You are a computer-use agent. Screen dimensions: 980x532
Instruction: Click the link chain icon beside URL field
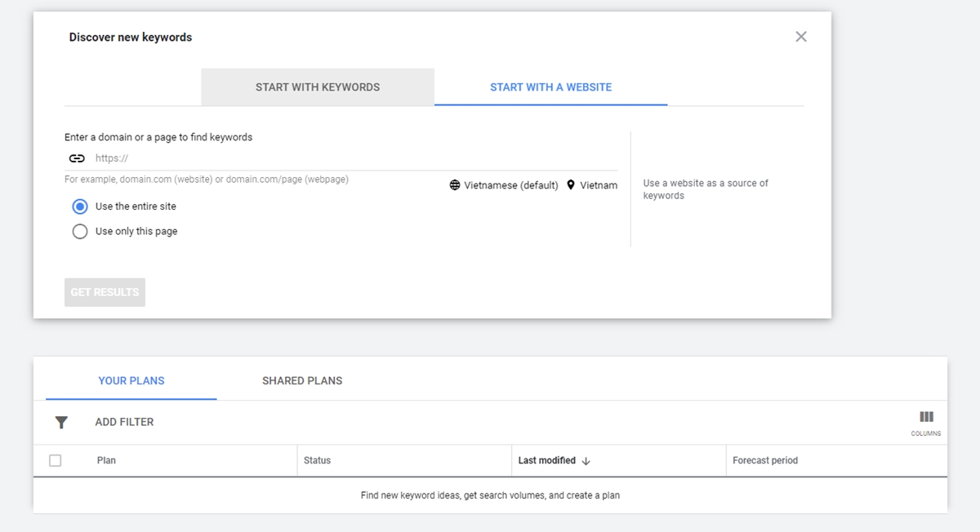coord(77,158)
